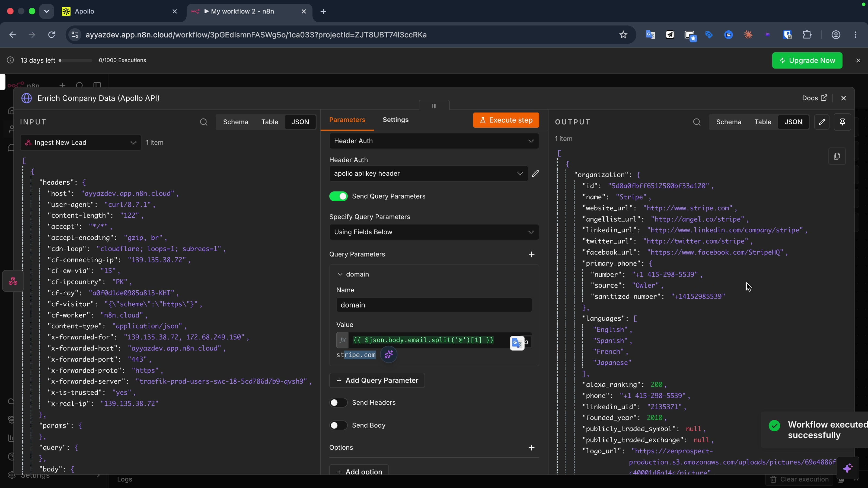Enable the Send Headers toggle
The height and width of the screenshot is (488, 868).
pos(338,403)
